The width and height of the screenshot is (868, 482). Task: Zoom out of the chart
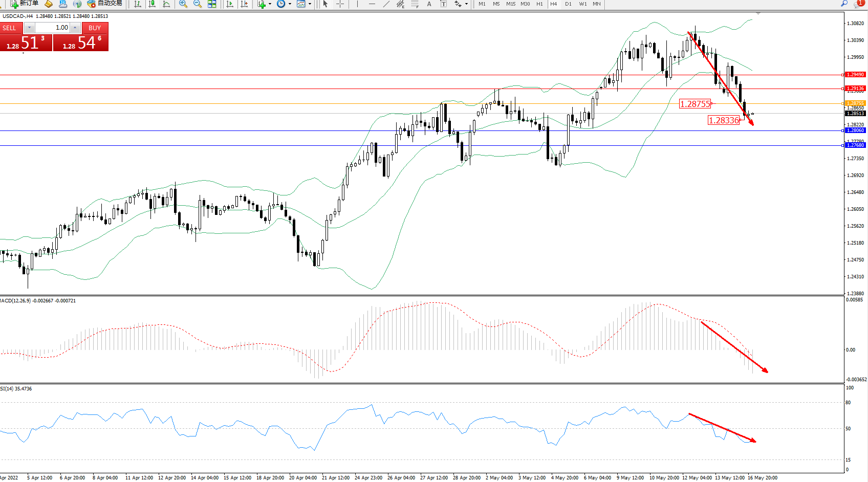198,4
